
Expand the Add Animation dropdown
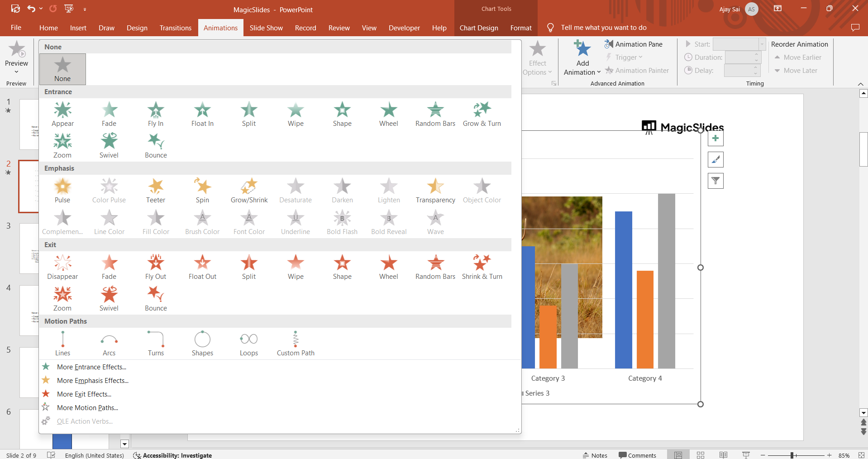582,68
